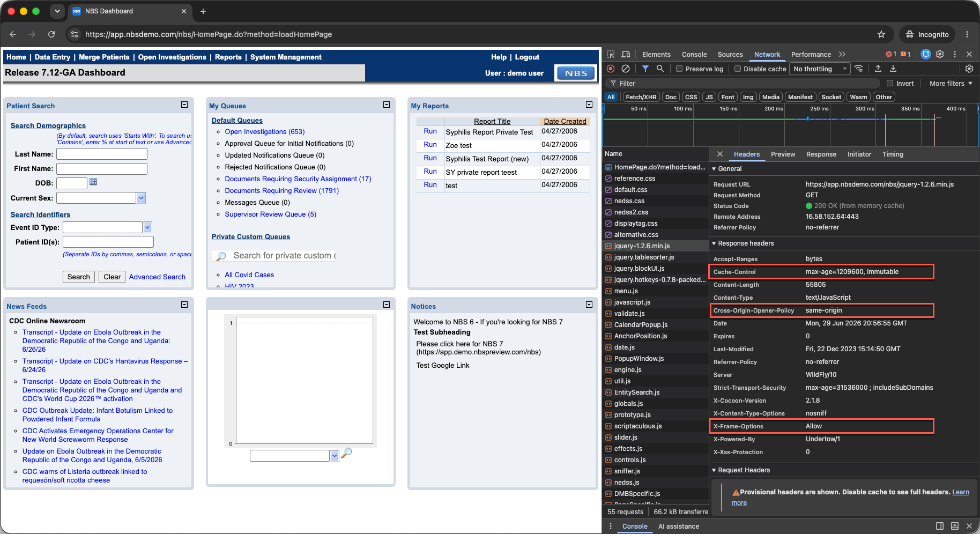Open the Timing tab
The image size is (980, 534).
coord(893,154)
